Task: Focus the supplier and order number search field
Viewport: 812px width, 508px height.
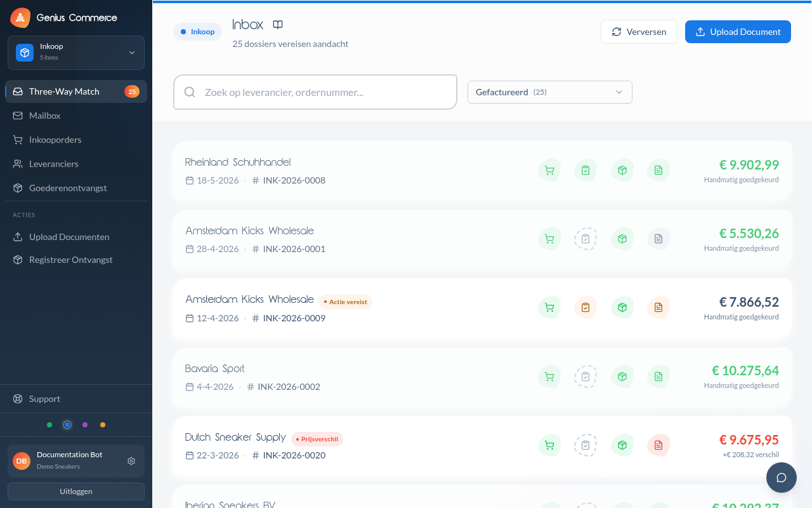Action: point(315,92)
